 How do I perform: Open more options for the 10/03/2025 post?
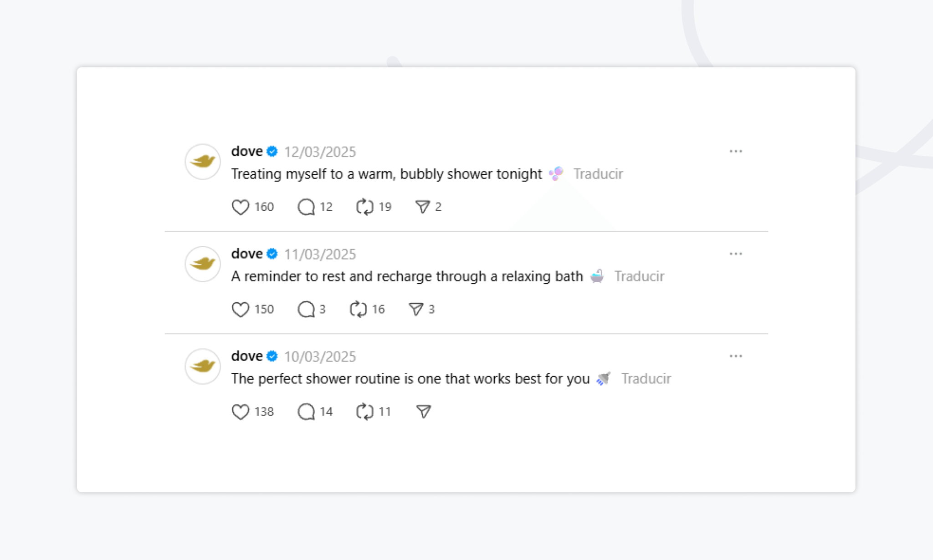pyautogui.click(x=736, y=356)
